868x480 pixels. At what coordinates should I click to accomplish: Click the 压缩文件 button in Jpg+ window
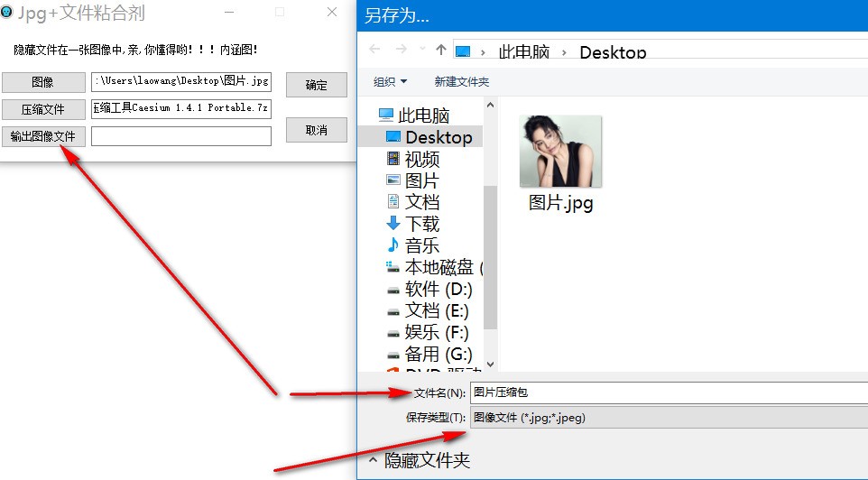[x=43, y=109]
